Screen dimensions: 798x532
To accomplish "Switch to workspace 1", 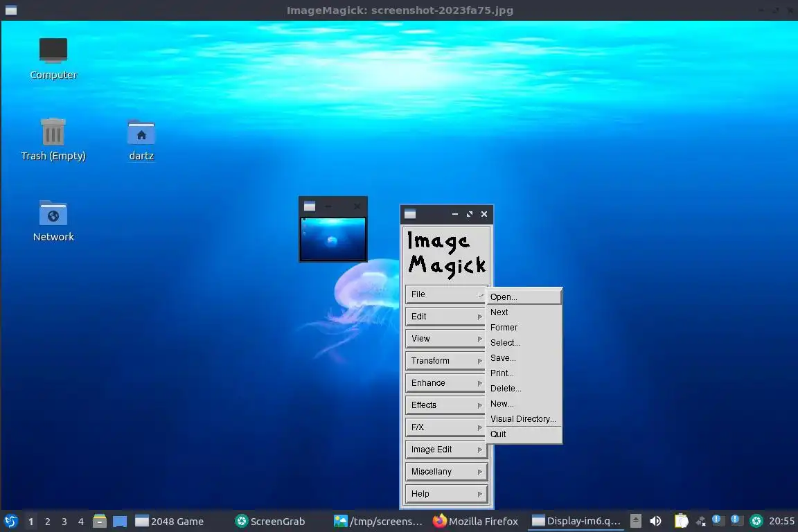I will [x=31, y=522].
